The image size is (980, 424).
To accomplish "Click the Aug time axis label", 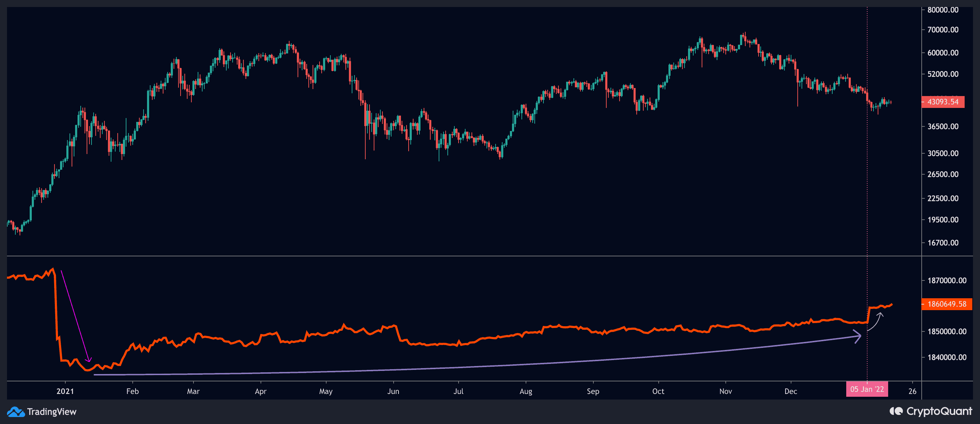I will [x=526, y=391].
